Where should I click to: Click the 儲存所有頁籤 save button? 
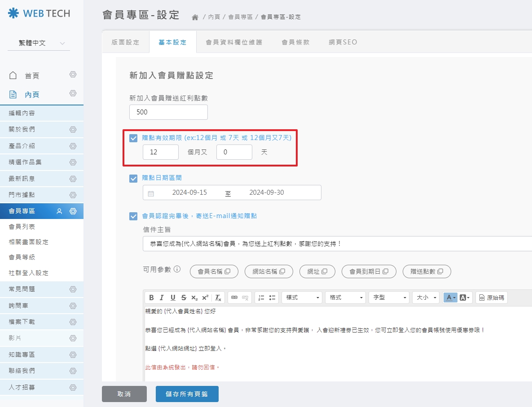click(187, 394)
